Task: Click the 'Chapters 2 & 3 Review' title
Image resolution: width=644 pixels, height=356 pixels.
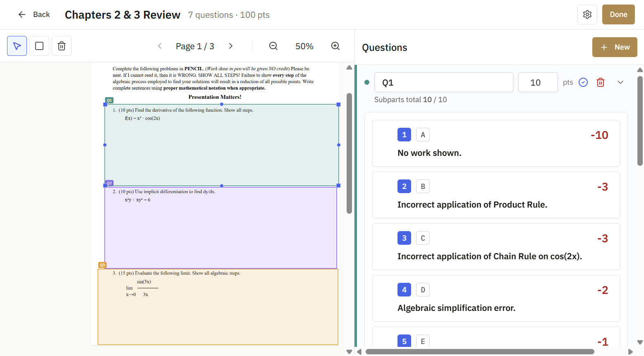Action: coord(122,15)
